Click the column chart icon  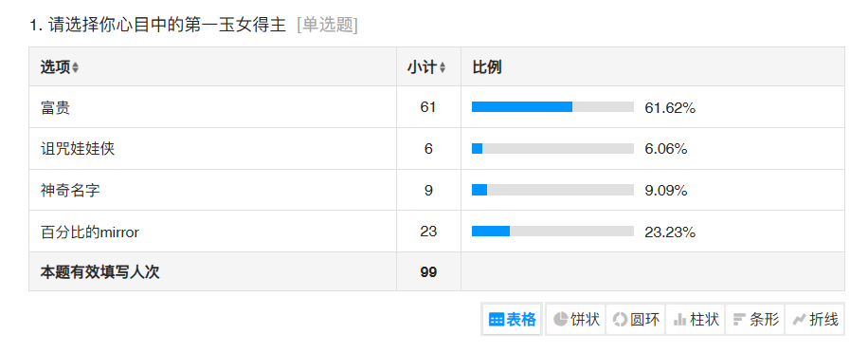pyautogui.click(x=680, y=320)
